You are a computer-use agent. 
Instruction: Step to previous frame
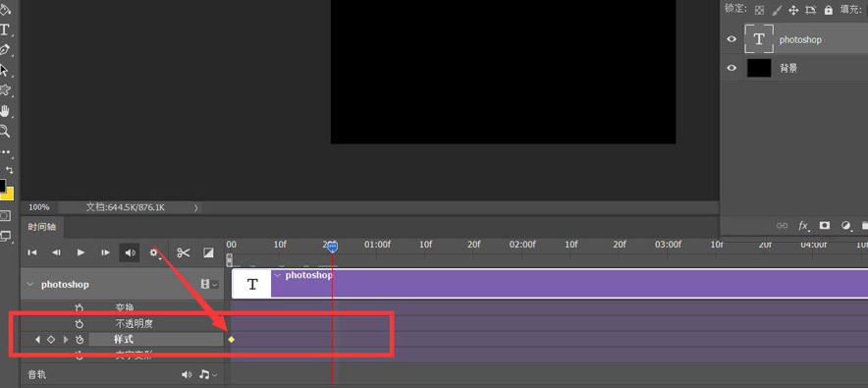pos(57,253)
